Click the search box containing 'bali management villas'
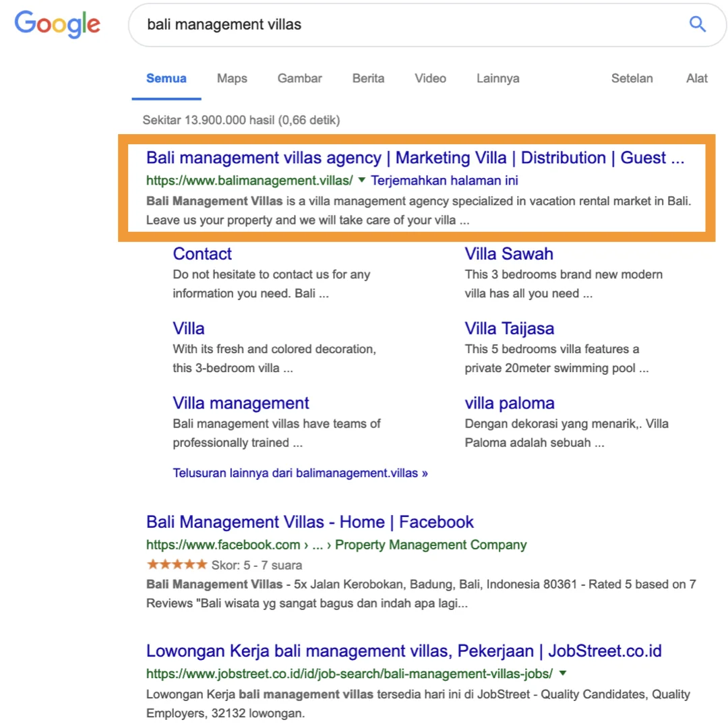 pos(427,25)
